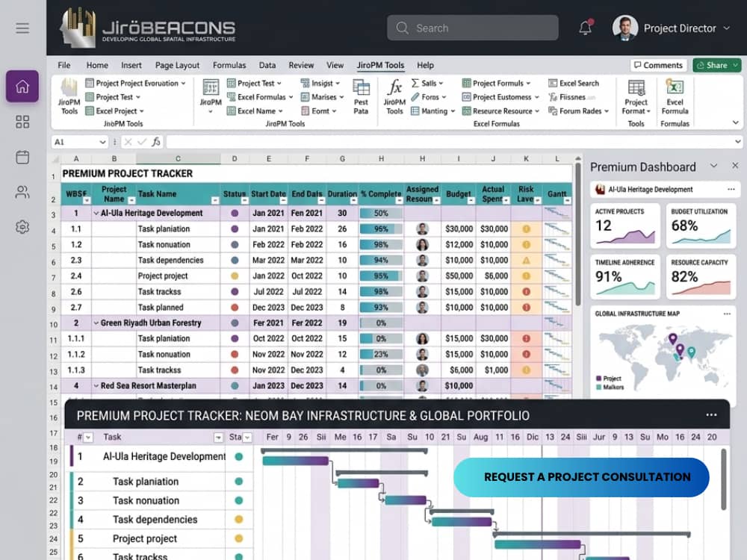Screen dimensions: 747x560
Task: Click the $50,000 budget cell
Action: 459,276
